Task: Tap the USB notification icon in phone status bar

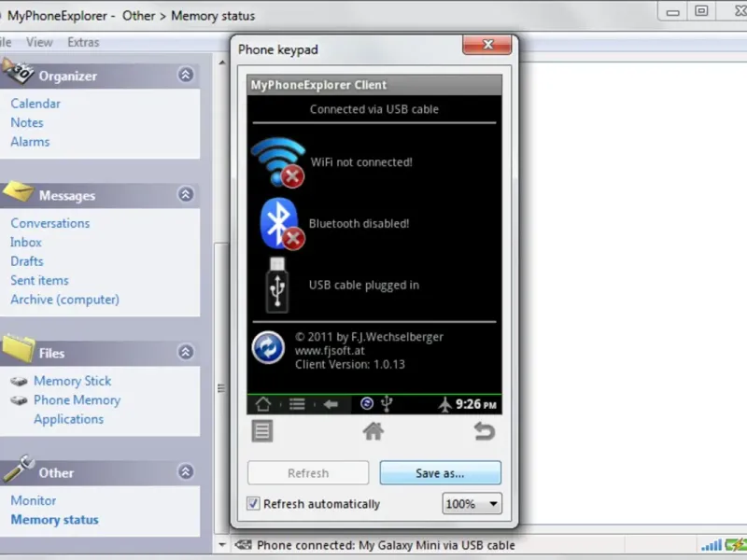Action: pyautogui.click(x=387, y=403)
